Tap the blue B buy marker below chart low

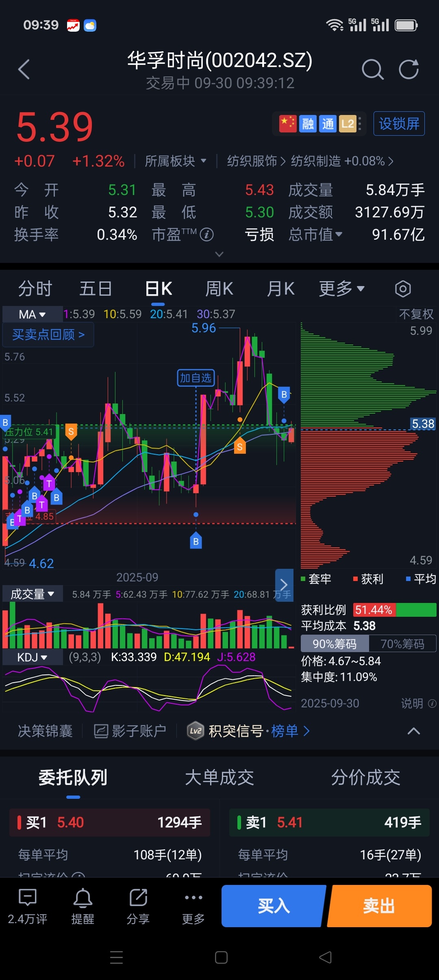coord(196,541)
